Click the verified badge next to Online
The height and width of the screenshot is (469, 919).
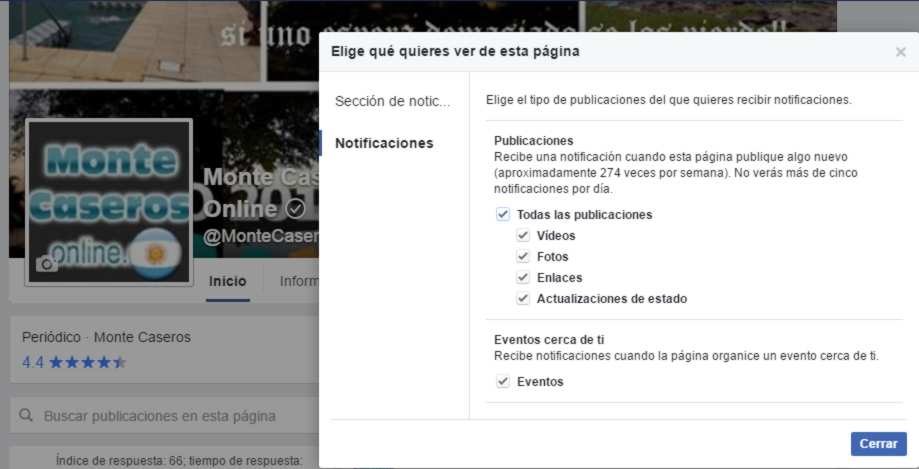pyautogui.click(x=295, y=209)
